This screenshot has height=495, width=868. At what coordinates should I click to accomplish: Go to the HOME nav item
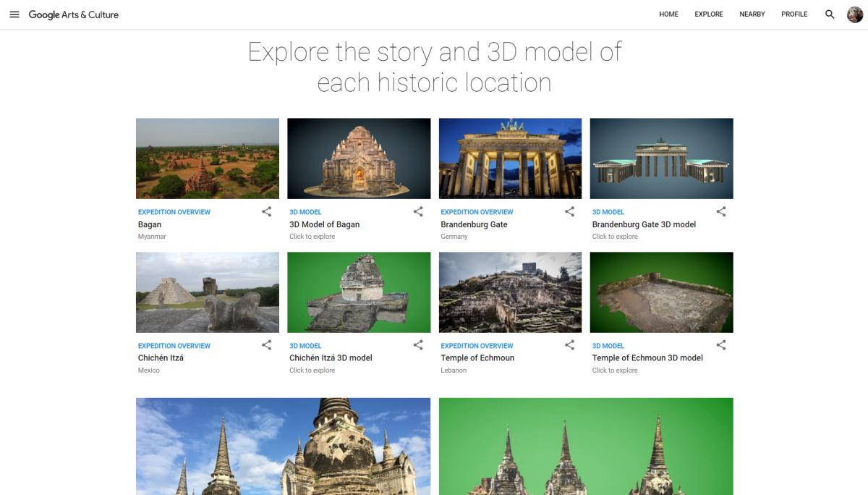coord(668,14)
